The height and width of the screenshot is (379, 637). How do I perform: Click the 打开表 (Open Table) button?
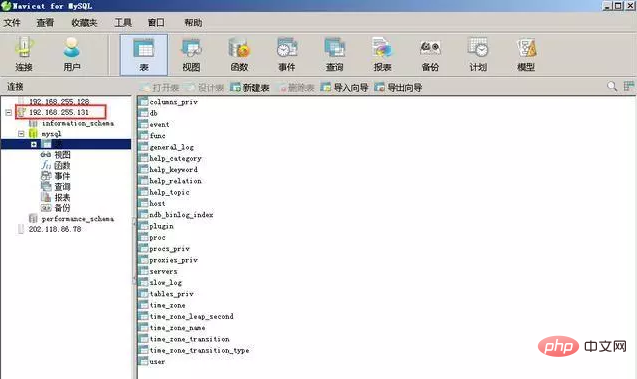[x=160, y=87]
